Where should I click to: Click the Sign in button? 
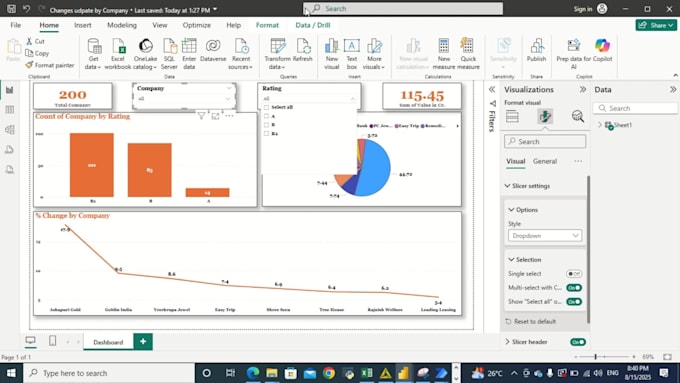click(x=590, y=9)
